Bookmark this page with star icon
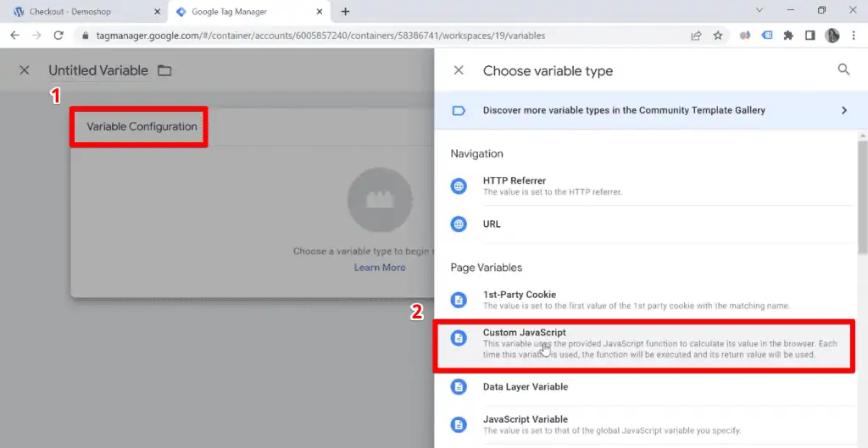This screenshot has height=448, width=868. 718,36
